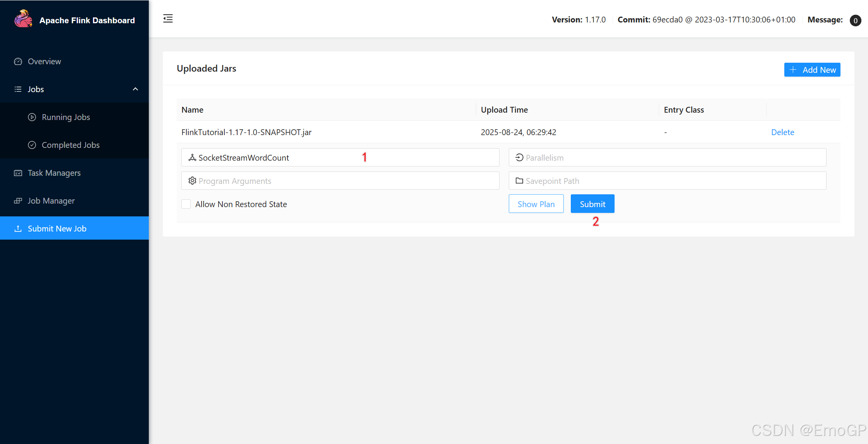The image size is (868, 444).
Task: Click the Apache Flink squirrel logo
Action: tap(23, 19)
